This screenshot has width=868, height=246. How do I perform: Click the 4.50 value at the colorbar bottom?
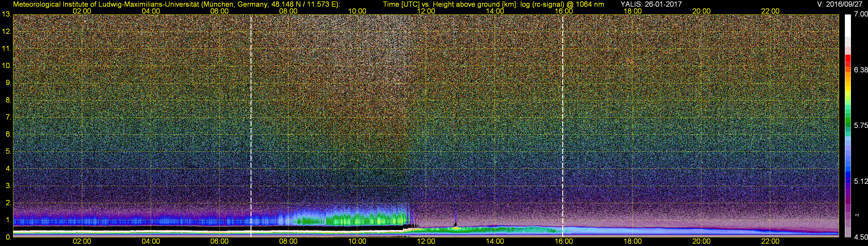[860, 237]
